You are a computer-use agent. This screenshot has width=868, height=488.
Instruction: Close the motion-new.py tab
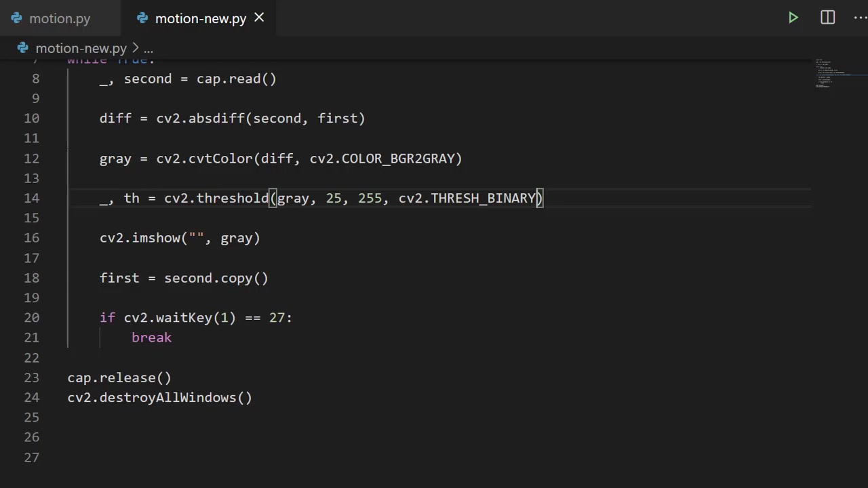[x=259, y=18]
